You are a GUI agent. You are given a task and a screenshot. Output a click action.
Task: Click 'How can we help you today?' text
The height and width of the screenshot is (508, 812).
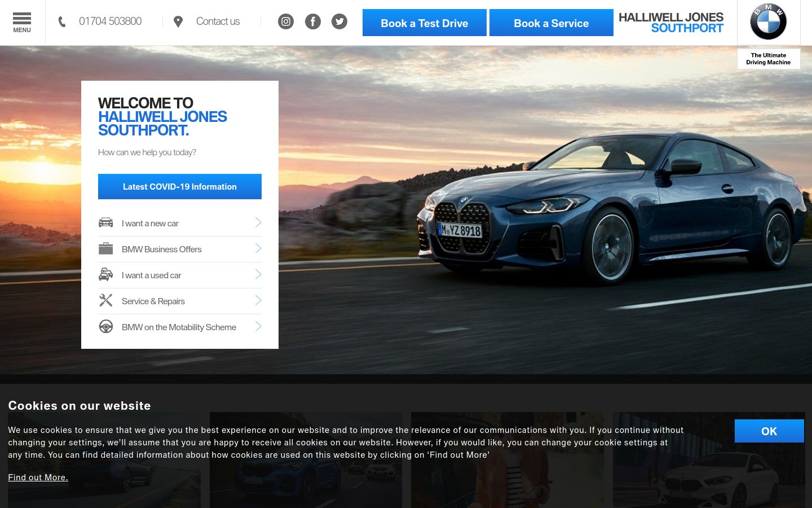[147, 152]
